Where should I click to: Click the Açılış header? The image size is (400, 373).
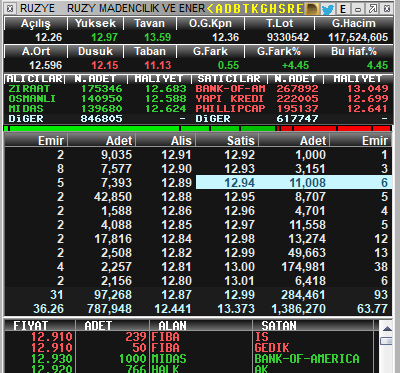(36, 23)
